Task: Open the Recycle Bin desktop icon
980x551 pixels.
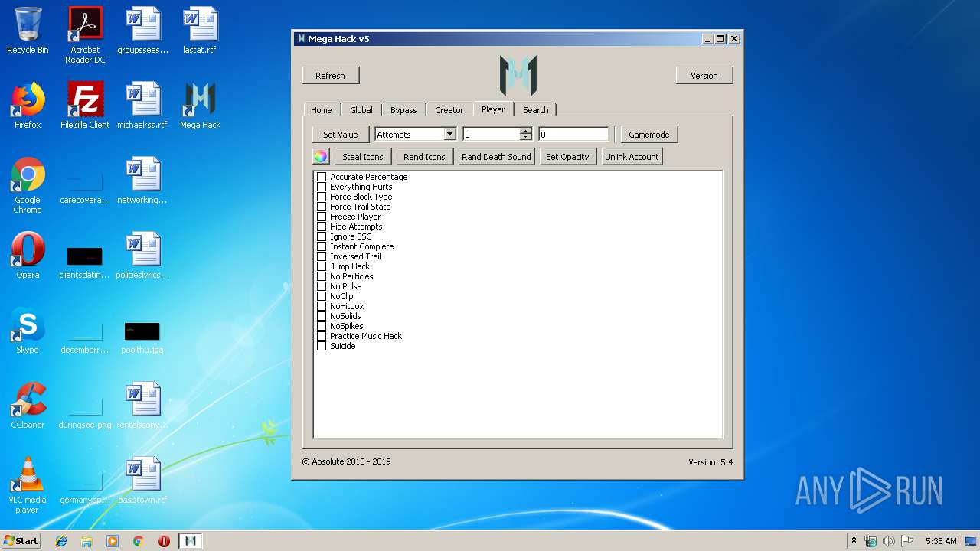Action: point(28,31)
